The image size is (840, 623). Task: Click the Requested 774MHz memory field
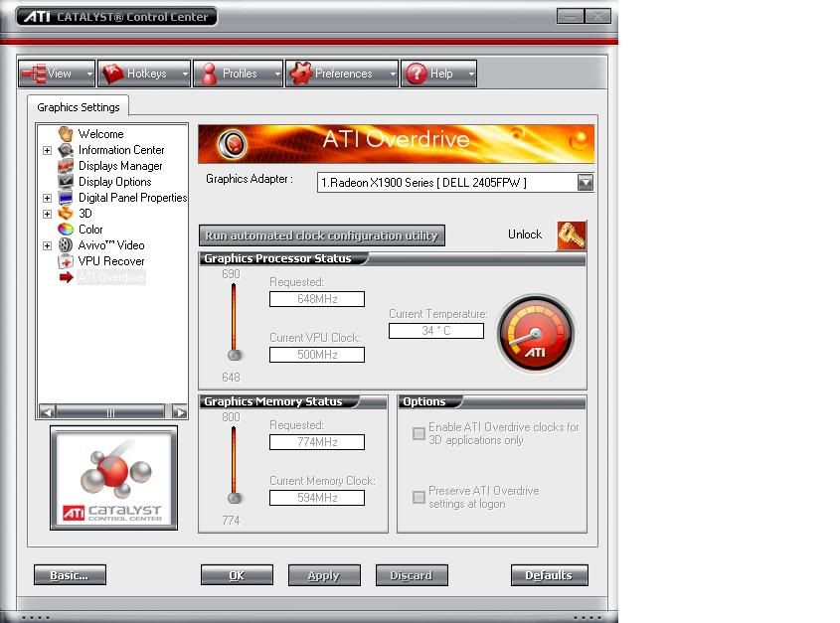point(317,442)
